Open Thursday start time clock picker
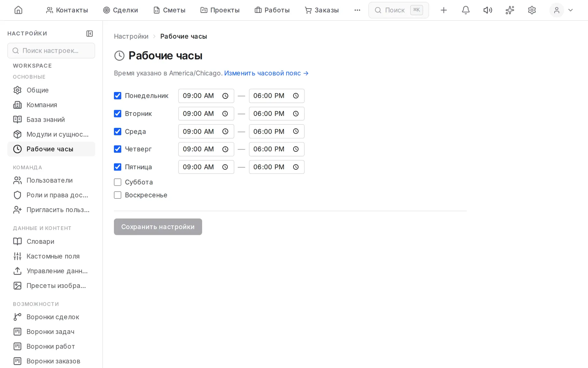The width and height of the screenshot is (588, 368). 225,149
